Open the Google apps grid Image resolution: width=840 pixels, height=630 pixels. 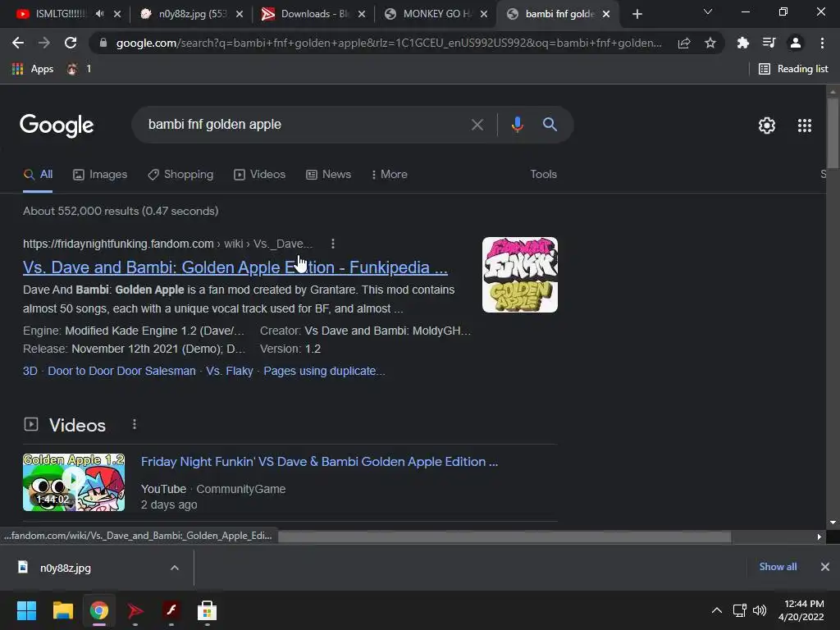805,126
